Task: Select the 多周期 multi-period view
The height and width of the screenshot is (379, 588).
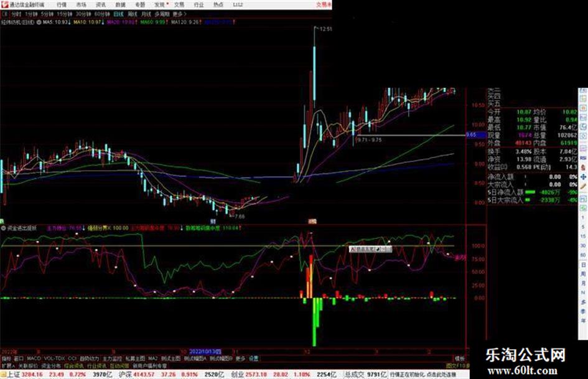Action: 162,14
